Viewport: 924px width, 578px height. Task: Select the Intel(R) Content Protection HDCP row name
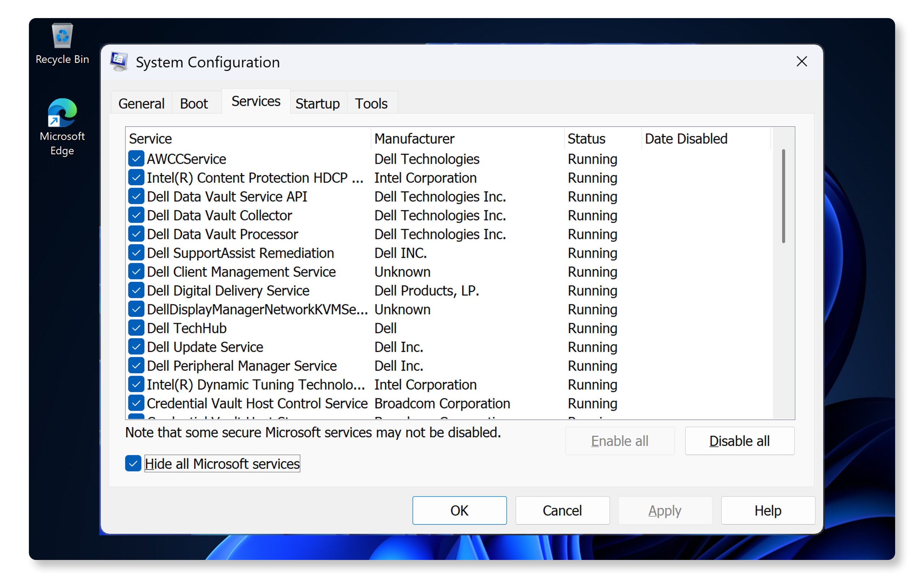[x=255, y=178]
